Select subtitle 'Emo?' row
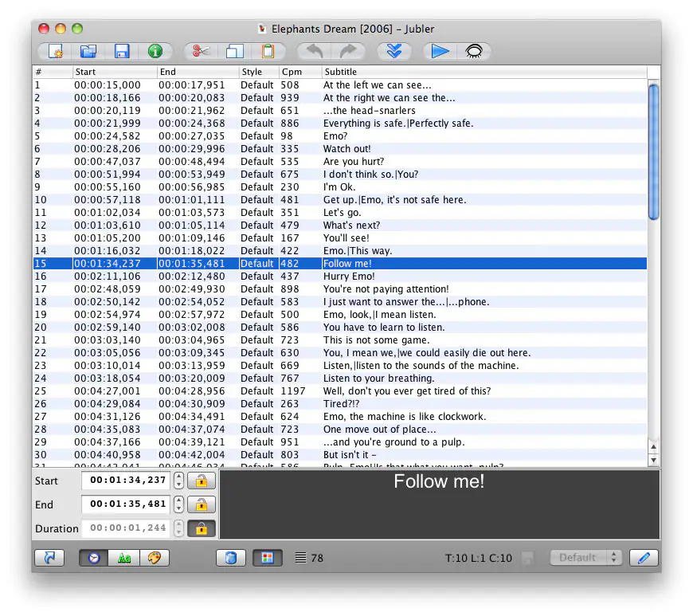 coord(340,136)
